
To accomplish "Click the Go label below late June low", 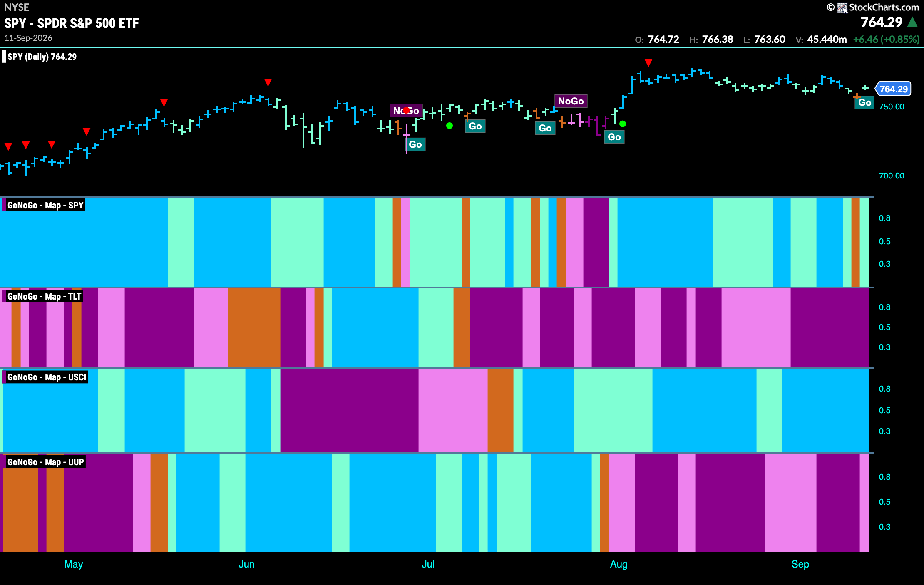I will pyautogui.click(x=415, y=144).
